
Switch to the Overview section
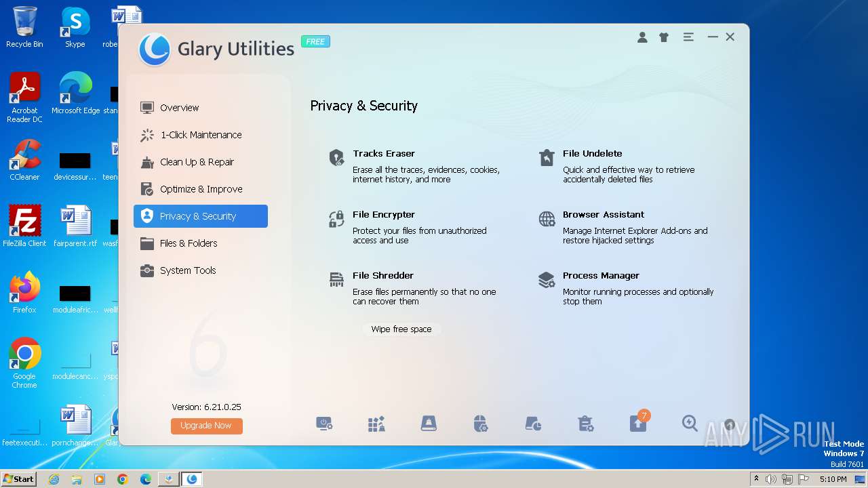click(x=201, y=108)
